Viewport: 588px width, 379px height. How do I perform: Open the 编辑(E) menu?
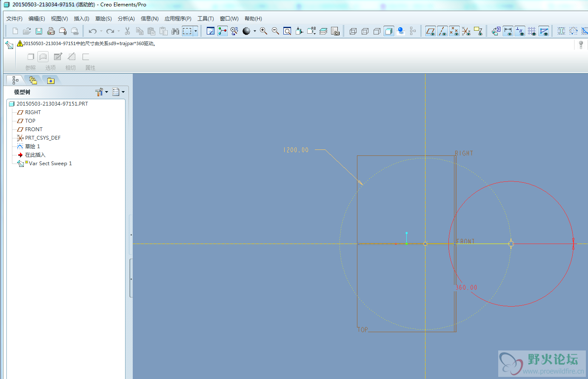point(37,19)
